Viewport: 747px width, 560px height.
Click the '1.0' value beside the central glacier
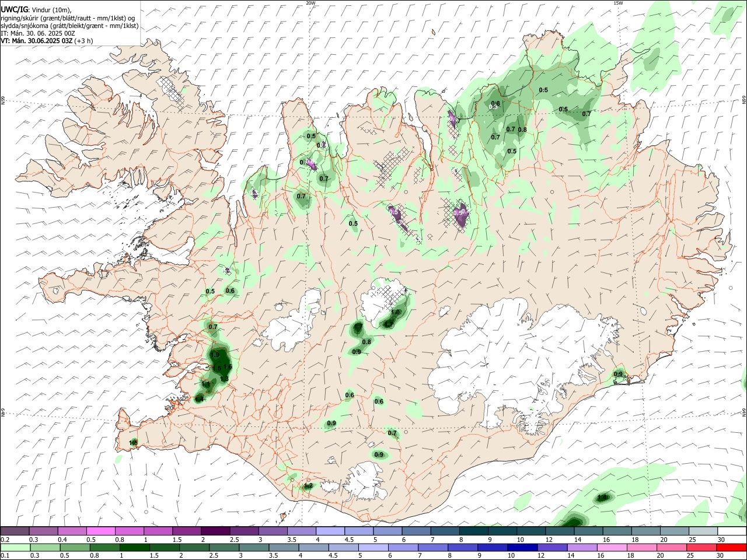(x=395, y=313)
